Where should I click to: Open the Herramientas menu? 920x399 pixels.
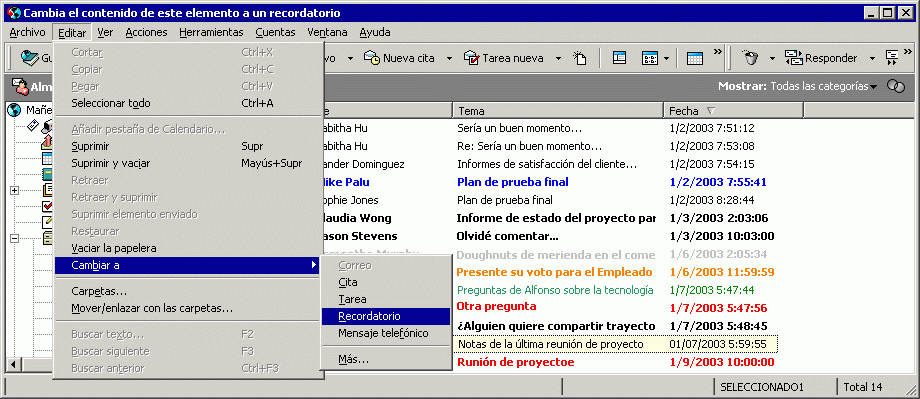(211, 32)
